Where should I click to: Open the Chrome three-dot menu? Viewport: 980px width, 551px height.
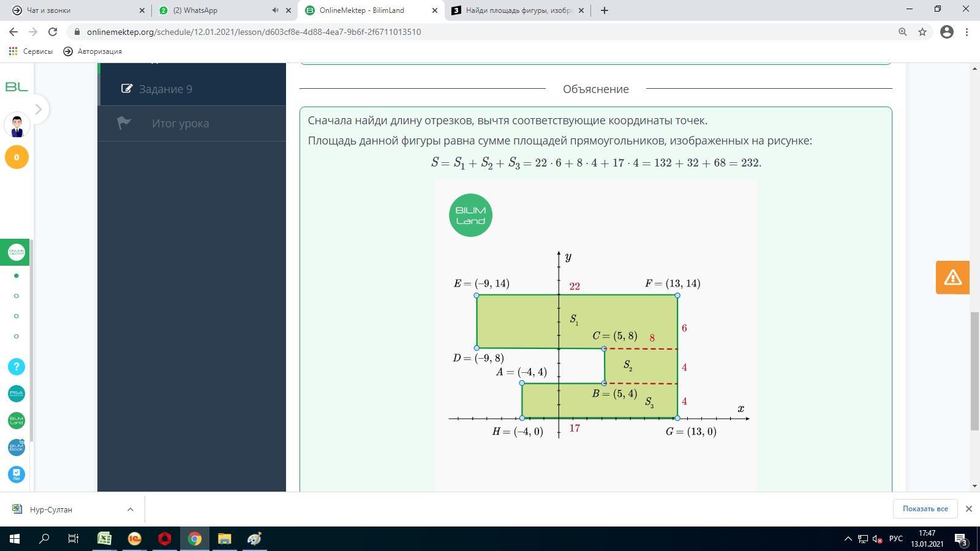pos(967,32)
